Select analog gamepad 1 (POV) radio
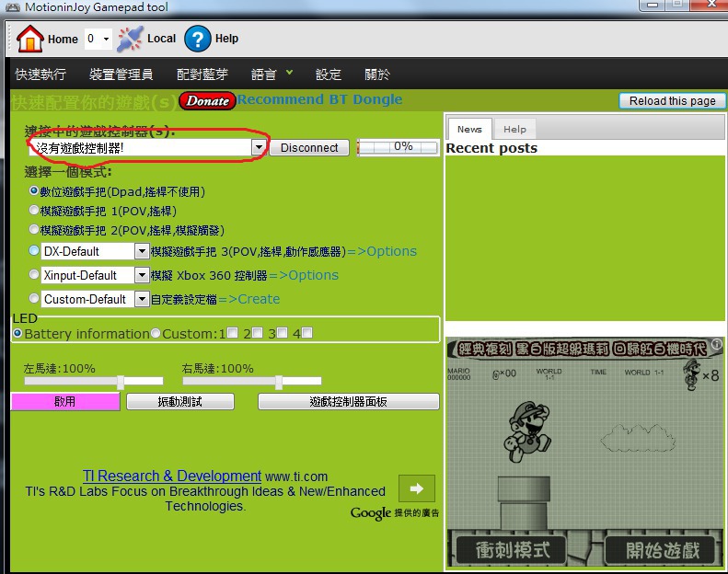728x574 pixels. pyautogui.click(x=33, y=210)
